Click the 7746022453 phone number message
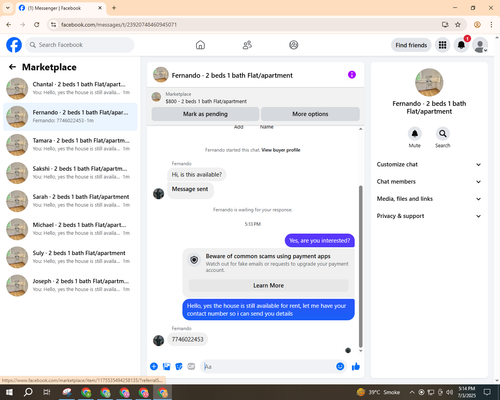The width and height of the screenshot is (500, 400). 188,339
